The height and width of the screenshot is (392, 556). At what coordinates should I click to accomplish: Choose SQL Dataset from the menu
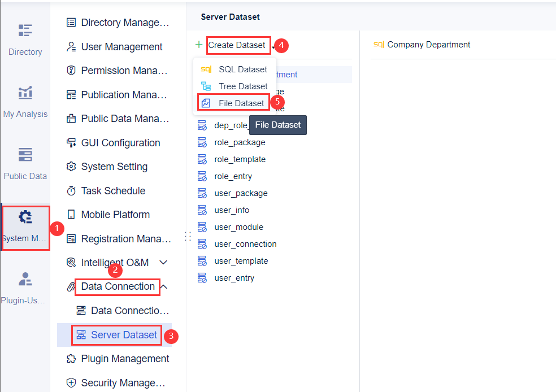[x=243, y=69]
